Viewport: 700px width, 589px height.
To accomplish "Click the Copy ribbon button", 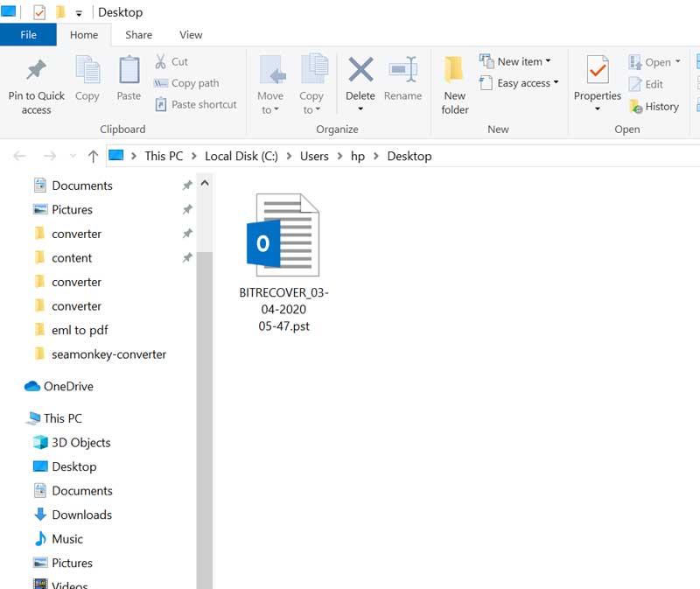I will (x=87, y=78).
